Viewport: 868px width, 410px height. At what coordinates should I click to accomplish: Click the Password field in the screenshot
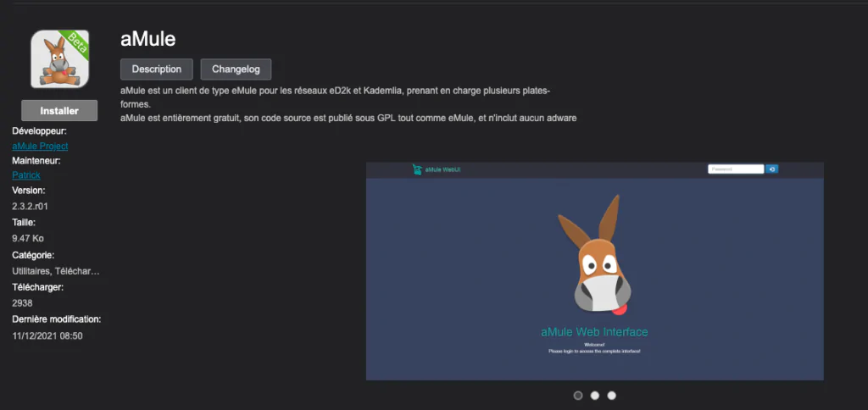pos(736,169)
